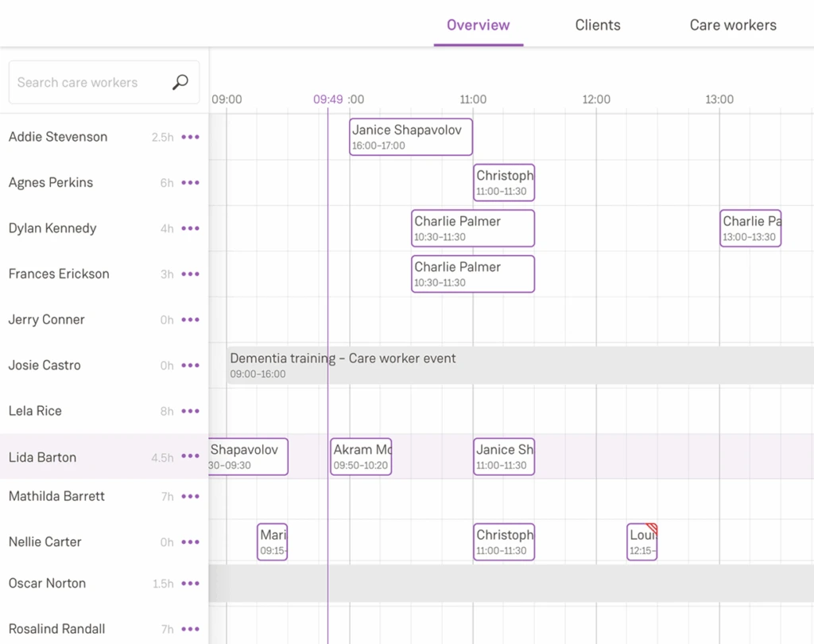Screen dimensions: 814x644
Task: Click the 09:49 current time marker
Action: pyautogui.click(x=328, y=99)
